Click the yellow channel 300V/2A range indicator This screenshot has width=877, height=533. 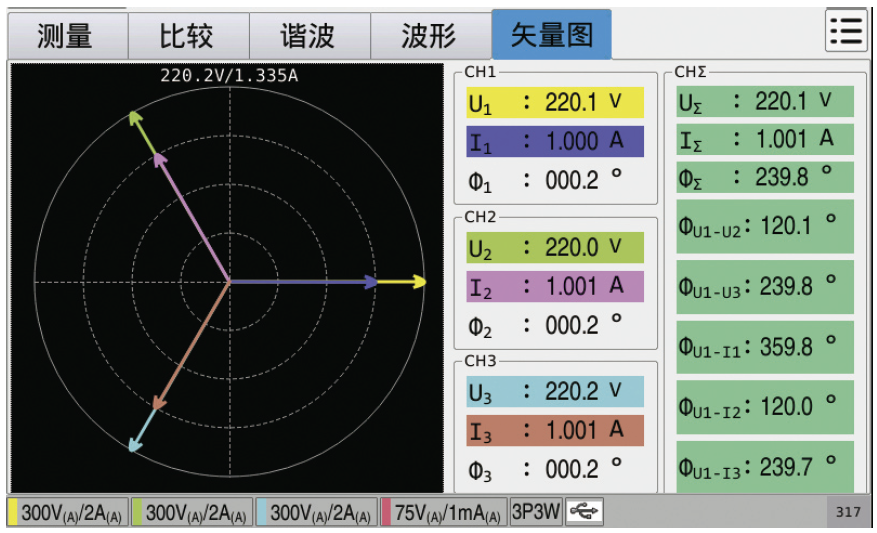point(68,513)
